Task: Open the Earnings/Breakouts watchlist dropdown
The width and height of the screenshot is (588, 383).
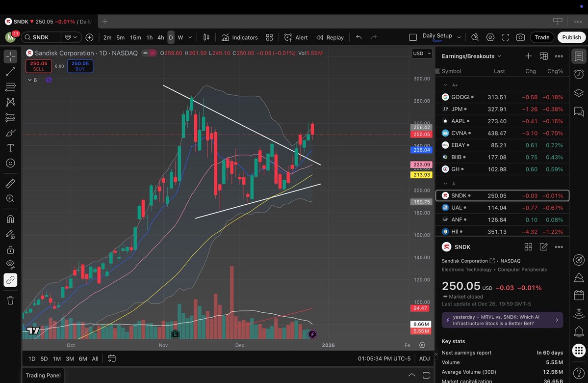Action: click(x=471, y=56)
